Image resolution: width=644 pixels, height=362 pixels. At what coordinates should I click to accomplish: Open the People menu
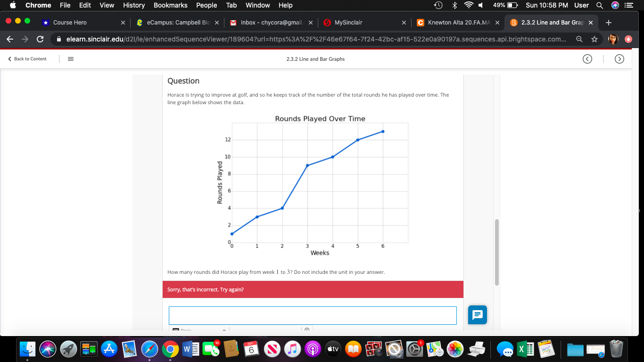coord(206,5)
